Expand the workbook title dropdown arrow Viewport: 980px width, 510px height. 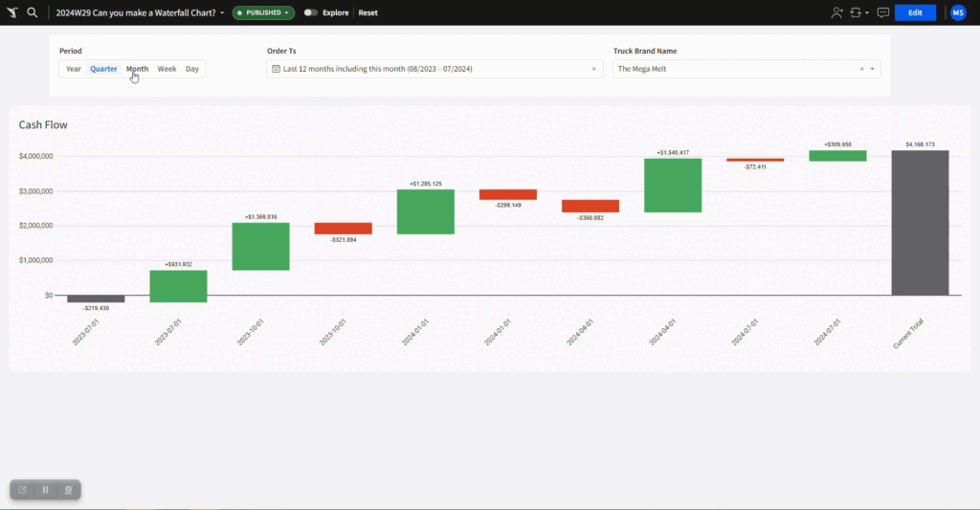coord(222,12)
